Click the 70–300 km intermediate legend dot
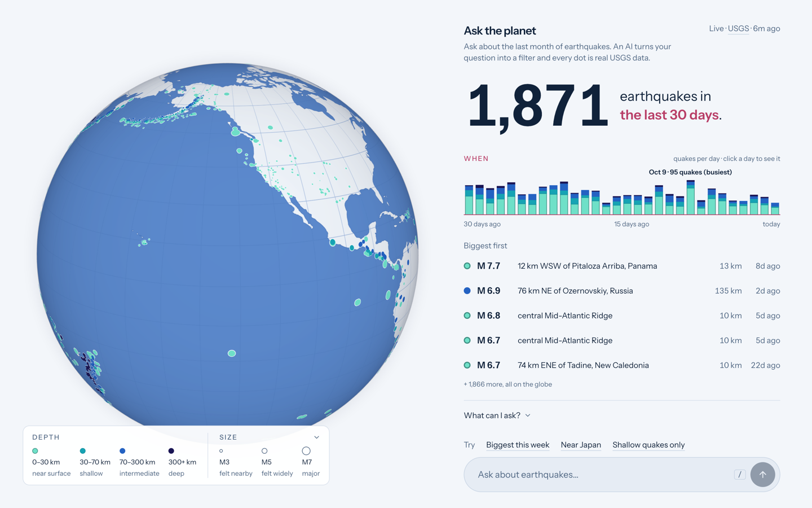The width and height of the screenshot is (812, 508). pos(122,451)
